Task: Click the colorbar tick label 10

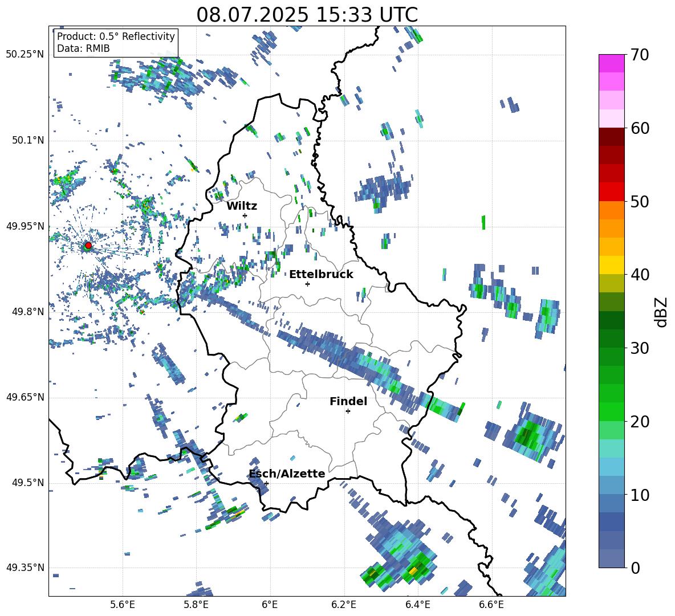Action: (640, 495)
